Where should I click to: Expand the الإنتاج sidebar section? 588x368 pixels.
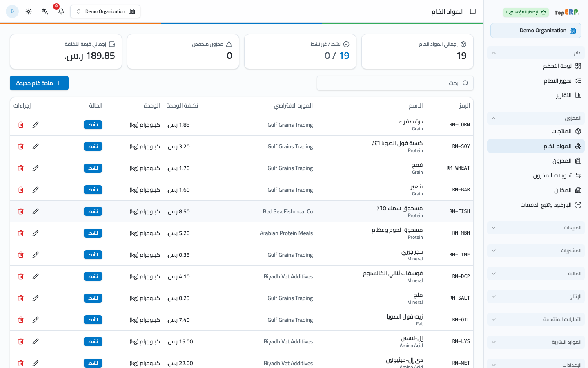(536, 296)
